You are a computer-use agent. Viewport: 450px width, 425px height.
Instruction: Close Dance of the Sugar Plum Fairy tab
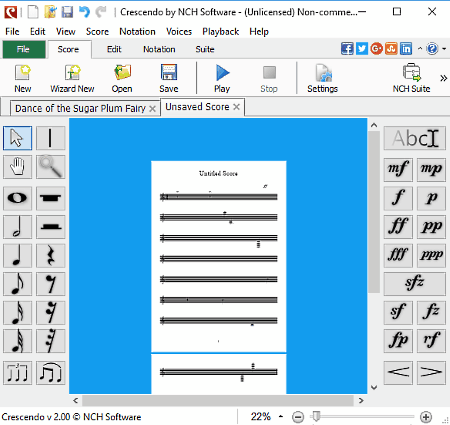152,109
